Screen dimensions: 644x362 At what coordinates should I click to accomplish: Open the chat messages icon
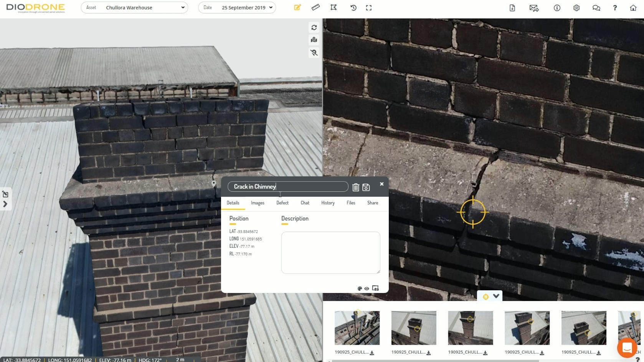point(596,8)
